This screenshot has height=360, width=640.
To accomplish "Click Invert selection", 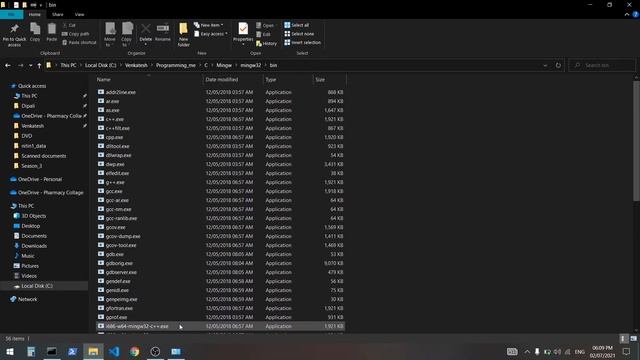I will pyautogui.click(x=303, y=42).
